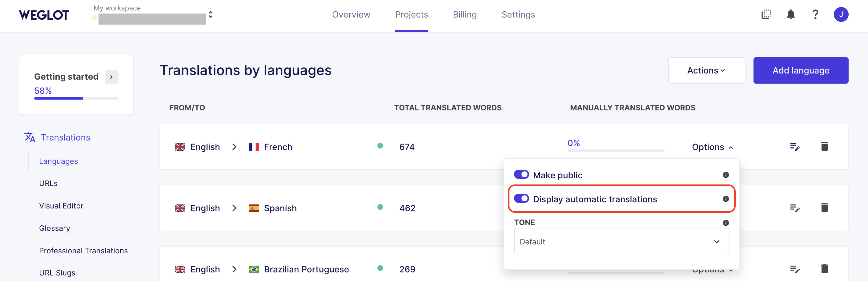Delete the Brazilian Portuguese language
Screen dimensions: 868x281
pyautogui.click(x=824, y=269)
